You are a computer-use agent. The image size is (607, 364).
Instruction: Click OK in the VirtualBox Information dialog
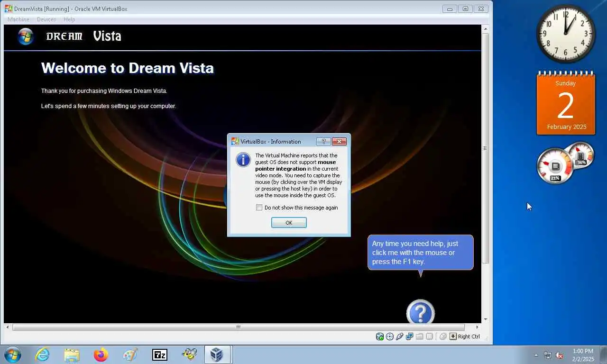point(289,223)
